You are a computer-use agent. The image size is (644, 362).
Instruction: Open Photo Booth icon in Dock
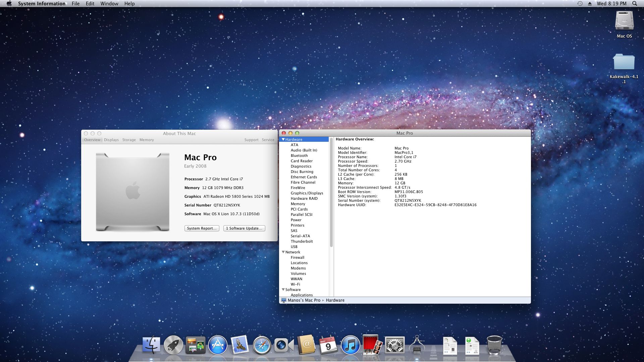click(x=372, y=345)
